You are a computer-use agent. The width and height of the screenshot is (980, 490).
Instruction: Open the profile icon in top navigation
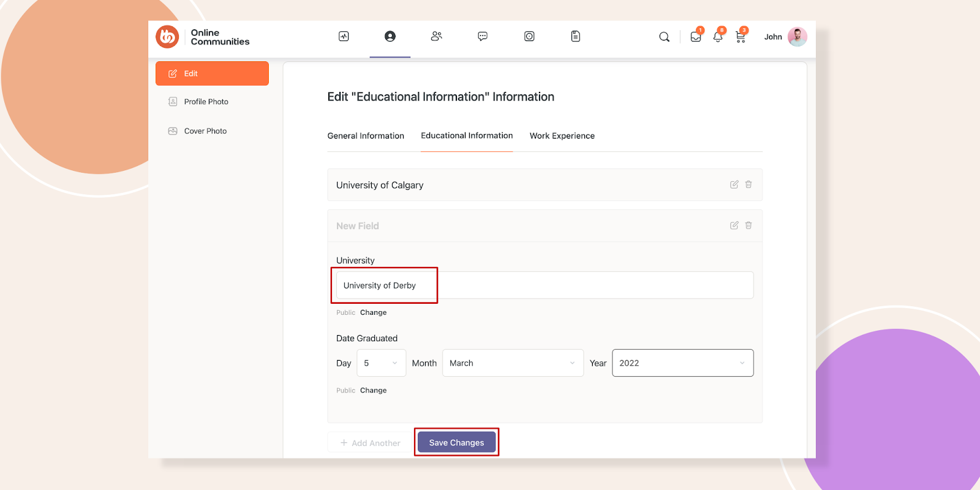(x=390, y=36)
